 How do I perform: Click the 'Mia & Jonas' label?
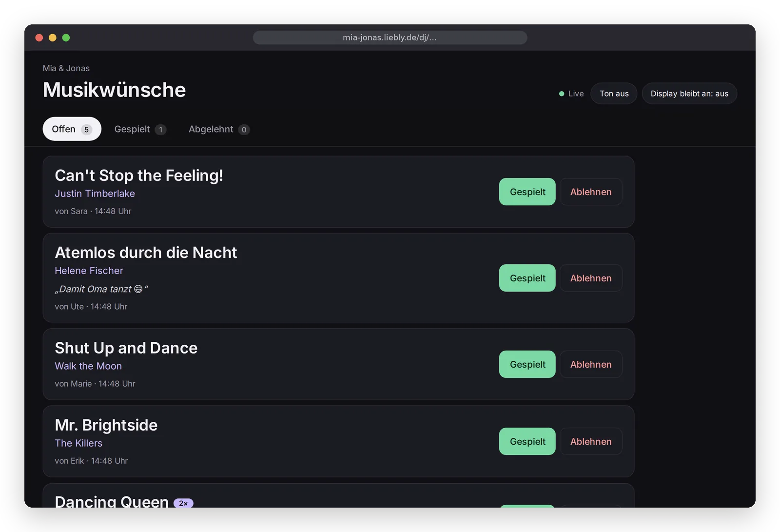(66, 68)
